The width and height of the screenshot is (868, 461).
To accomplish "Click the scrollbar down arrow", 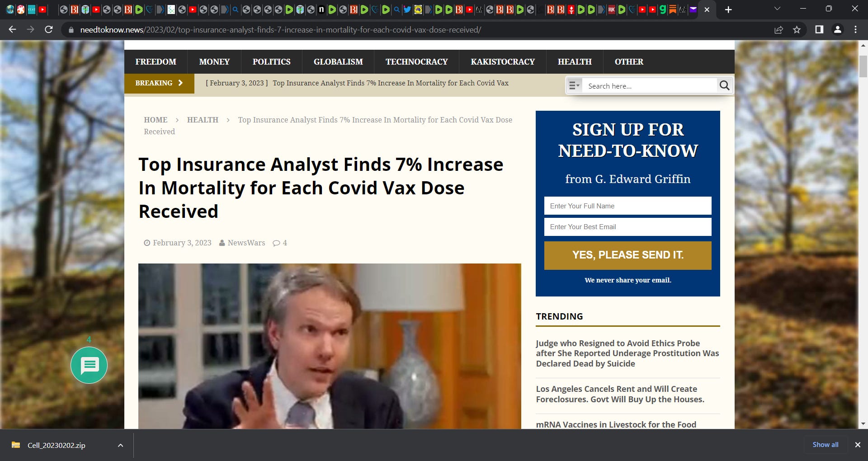I will coord(863,424).
